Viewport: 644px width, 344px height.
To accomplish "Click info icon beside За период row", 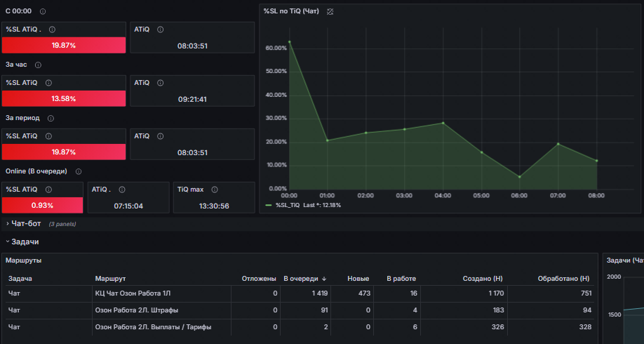I will 51,119.
